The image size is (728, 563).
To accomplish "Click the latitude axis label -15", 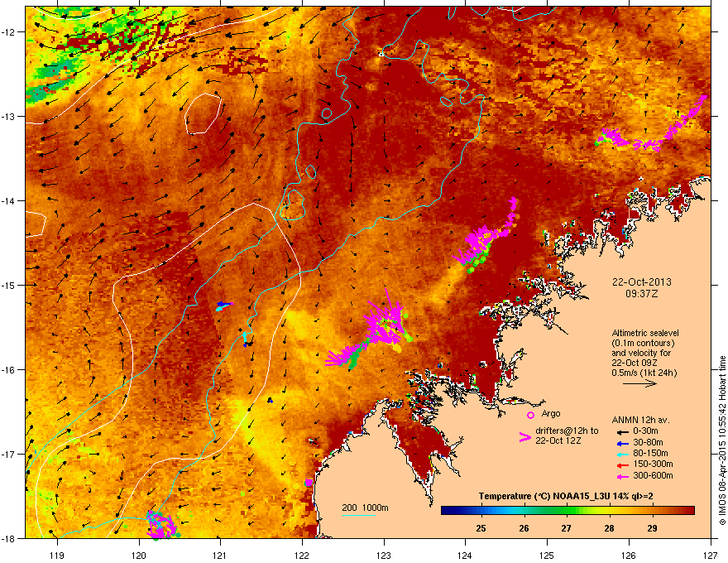I will click(8, 285).
